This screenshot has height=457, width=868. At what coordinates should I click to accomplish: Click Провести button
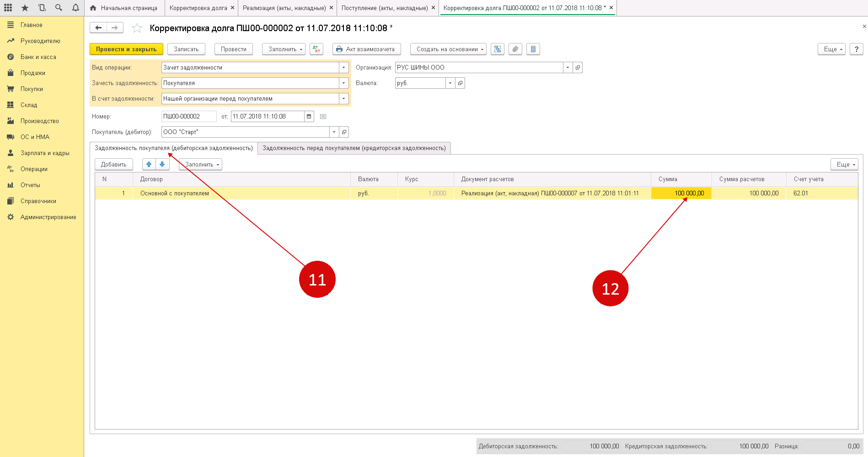tap(233, 49)
